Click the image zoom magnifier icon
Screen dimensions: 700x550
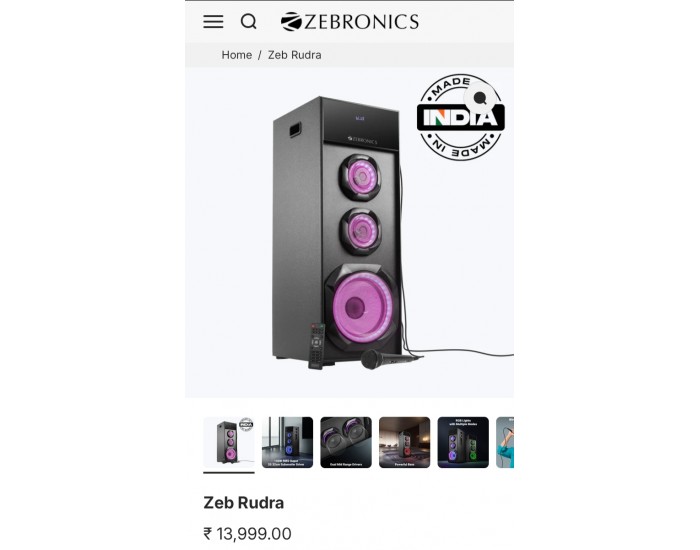click(x=480, y=98)
